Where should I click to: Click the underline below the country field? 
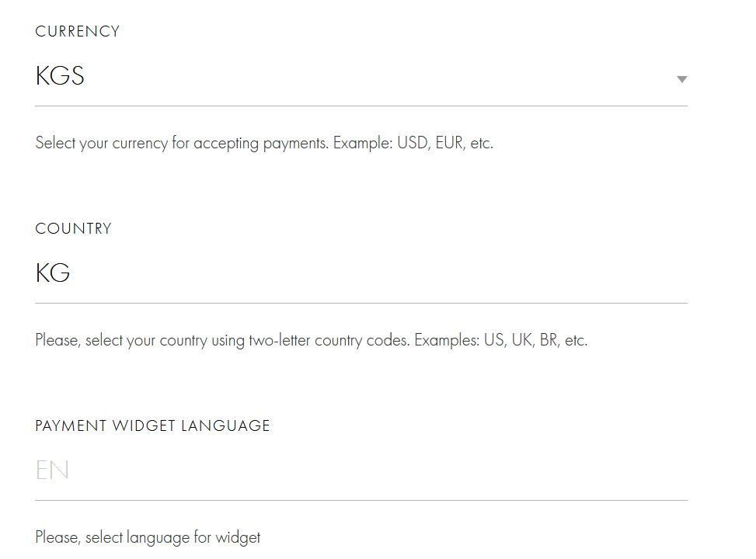tap(361, 303)
